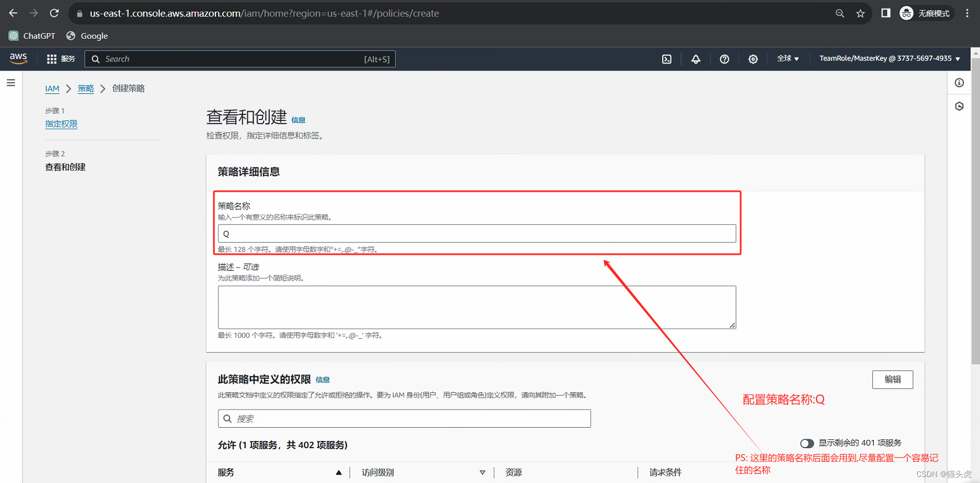Click the permissions 搜索 field

(405, 419)
